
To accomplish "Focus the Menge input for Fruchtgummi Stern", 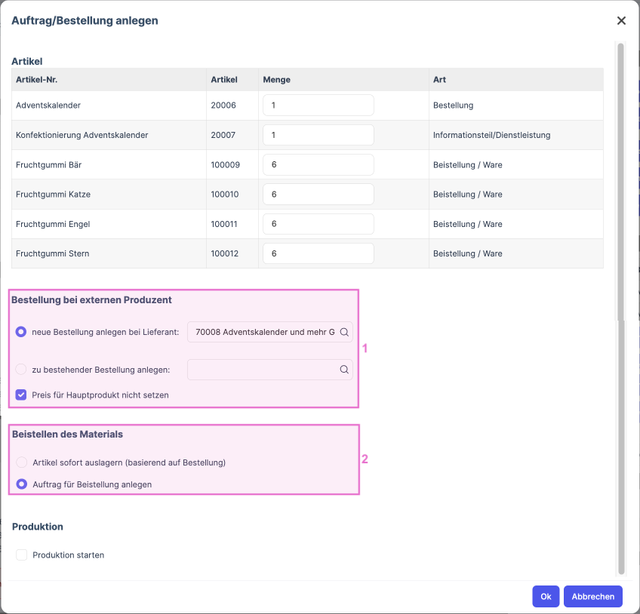I will 318,253.
